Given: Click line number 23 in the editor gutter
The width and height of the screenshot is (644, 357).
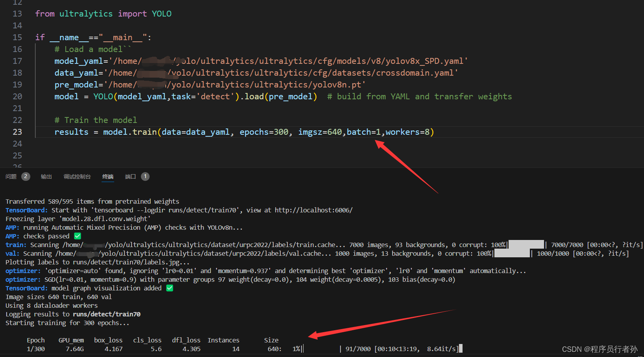Looking at the screenshot, I should click(17, 132).
